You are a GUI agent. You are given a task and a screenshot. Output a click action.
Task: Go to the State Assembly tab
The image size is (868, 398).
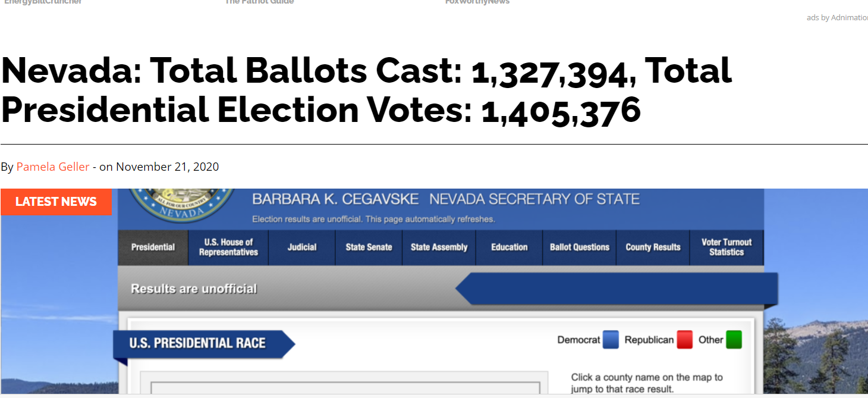click(439, 247)
